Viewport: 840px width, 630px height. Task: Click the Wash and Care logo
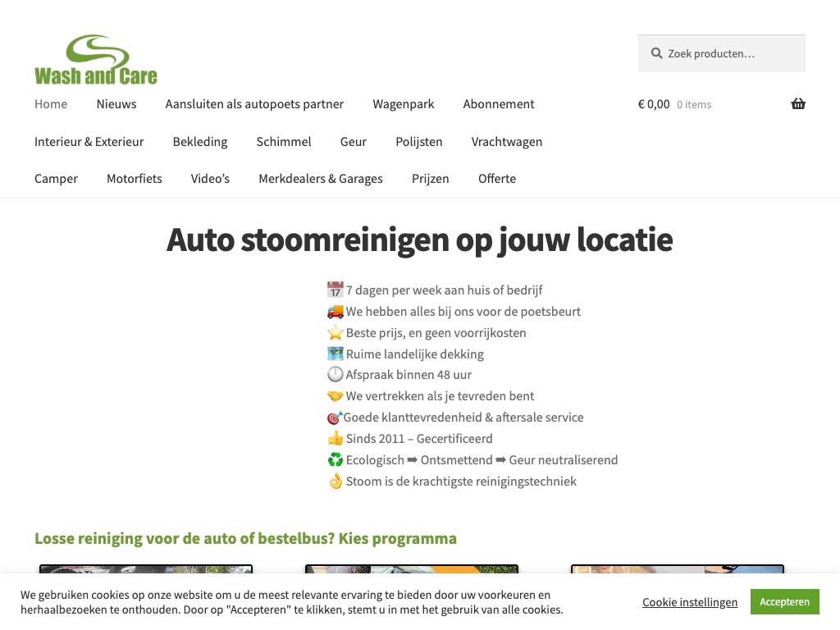[x=96, y=60]
